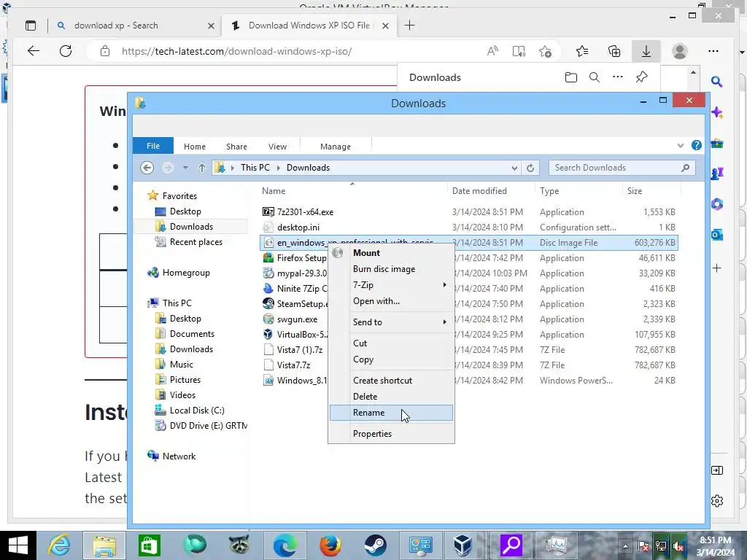747x560 pixels.
Task: Select Homegroup in navigation pane
Action: (186, 273)
